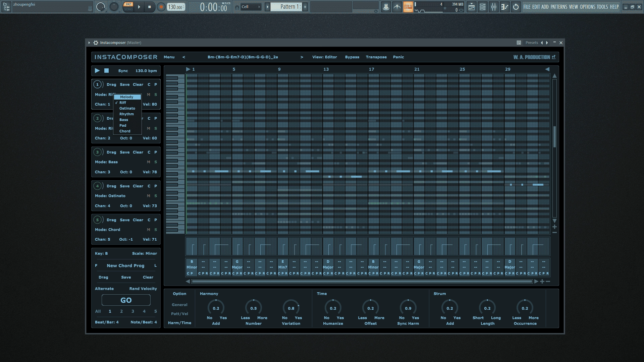Solo track 3 Bass with S
The width and height of the screenshot is (644, 362).
pyautogui.click(x=156, y=162)
